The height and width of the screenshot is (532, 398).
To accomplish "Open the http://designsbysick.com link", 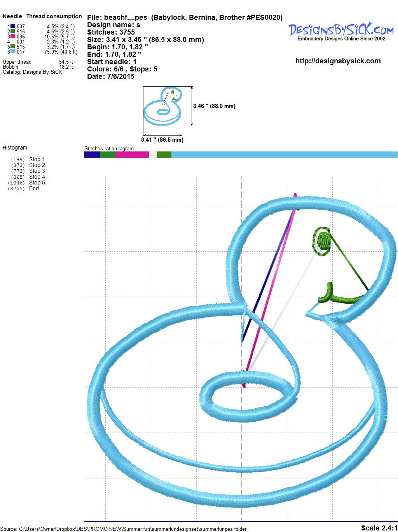I will (338, 61).
